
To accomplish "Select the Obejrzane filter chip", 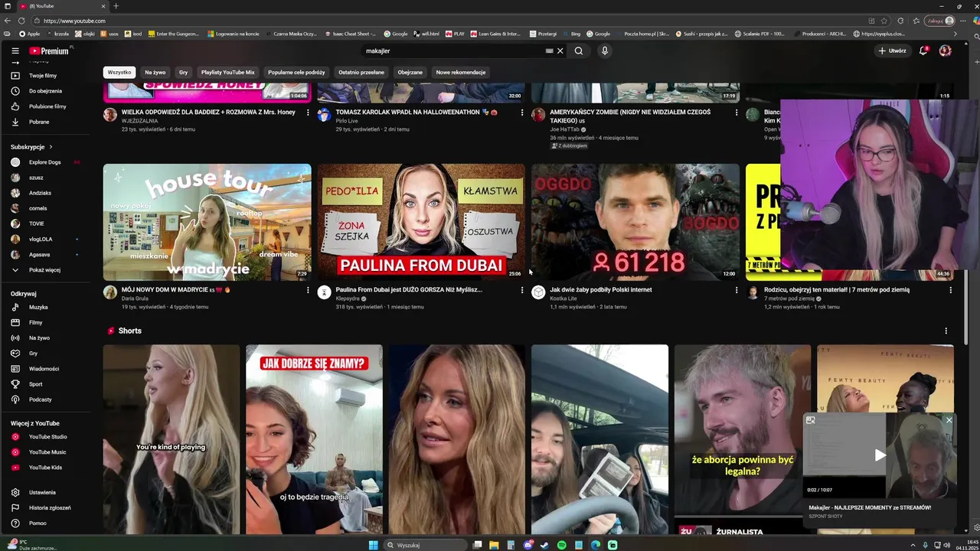I will 410,72.
